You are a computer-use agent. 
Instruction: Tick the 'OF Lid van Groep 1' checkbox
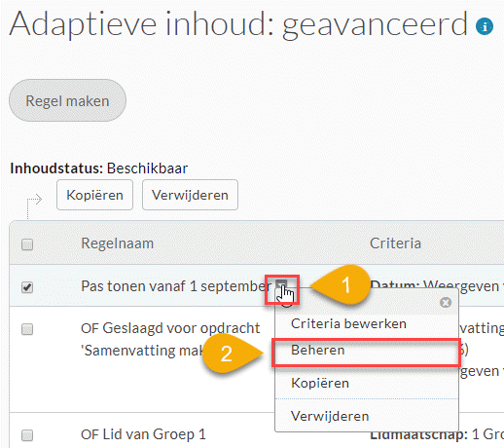27,435
